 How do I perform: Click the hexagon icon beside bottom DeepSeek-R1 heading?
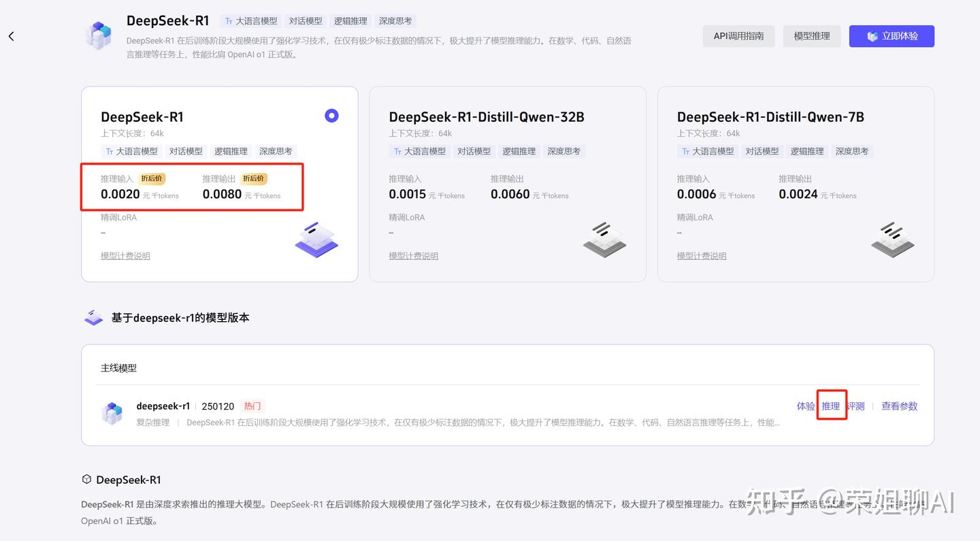(86, 479)
